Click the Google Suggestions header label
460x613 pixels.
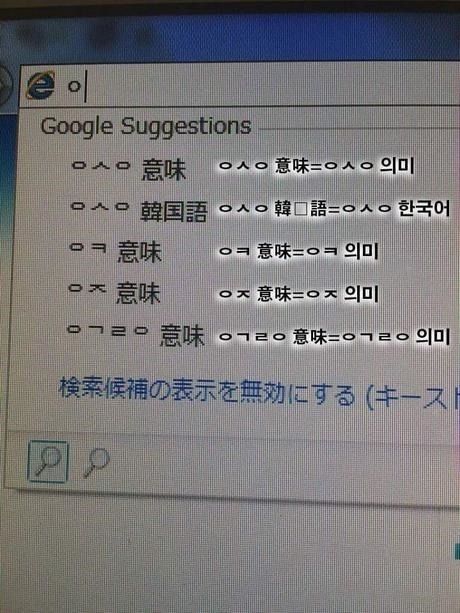click(146, 127)
